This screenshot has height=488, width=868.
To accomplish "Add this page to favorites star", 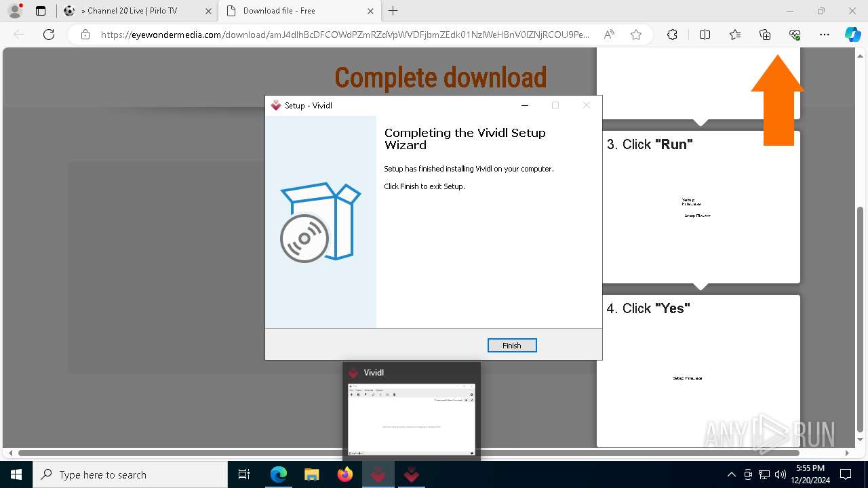I will [x=636, y=35].
